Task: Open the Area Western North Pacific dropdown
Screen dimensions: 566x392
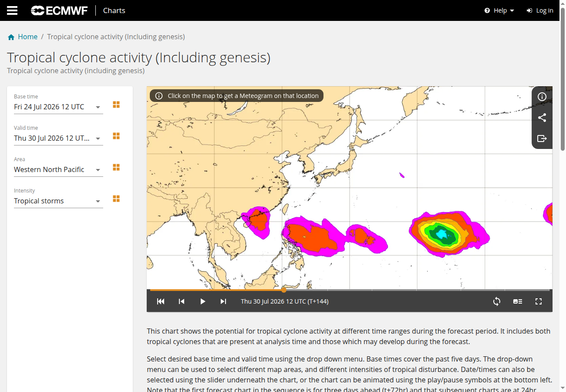Action: click(x=58, y=170)
